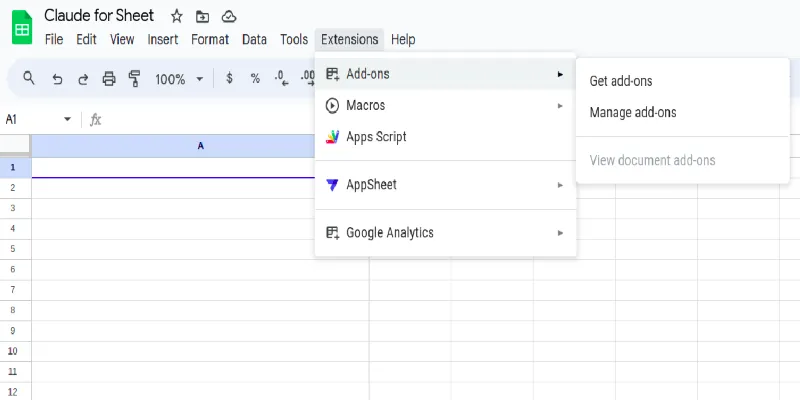The height and width of the screenshot is (400, 800).
Task: Star the Claude for Sheet document
Action: tap(177, 16)
